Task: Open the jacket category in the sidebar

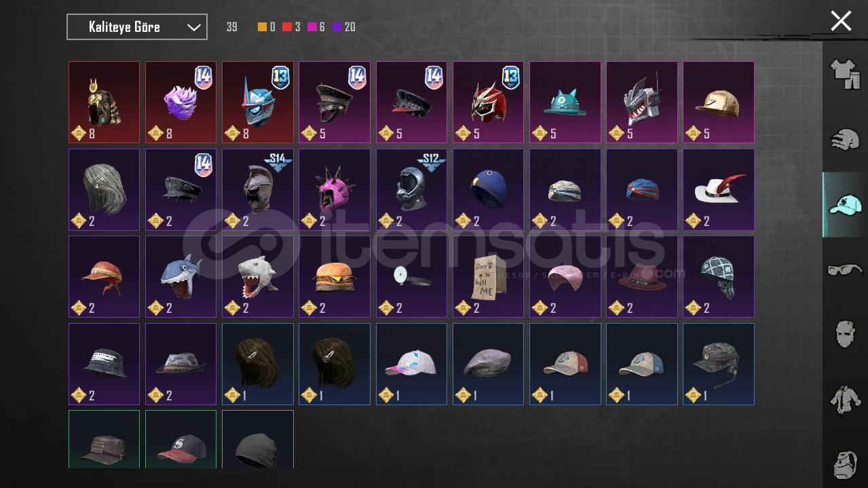Action: [845, 399]
